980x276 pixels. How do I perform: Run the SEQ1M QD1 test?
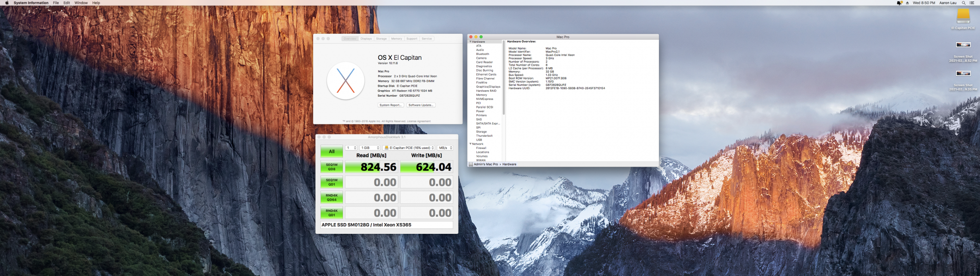(x=332, y=182)
